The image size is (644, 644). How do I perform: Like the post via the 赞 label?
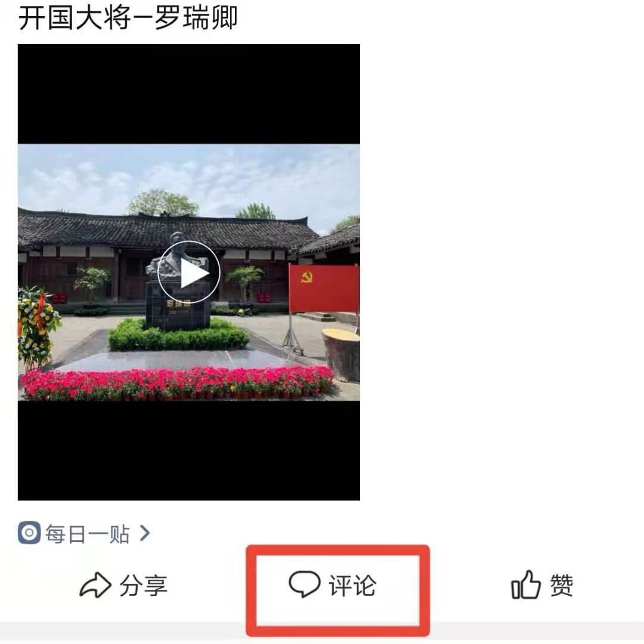[562, 586]
